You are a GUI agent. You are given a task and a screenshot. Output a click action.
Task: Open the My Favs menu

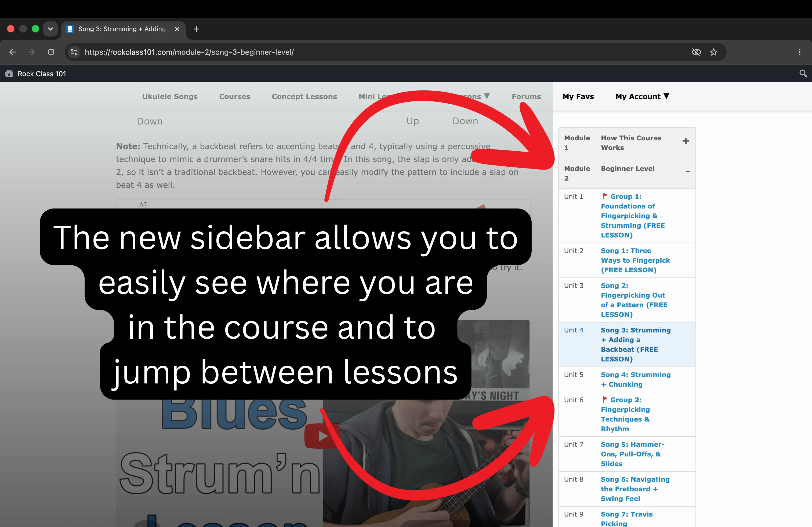[x=578, y=97]
